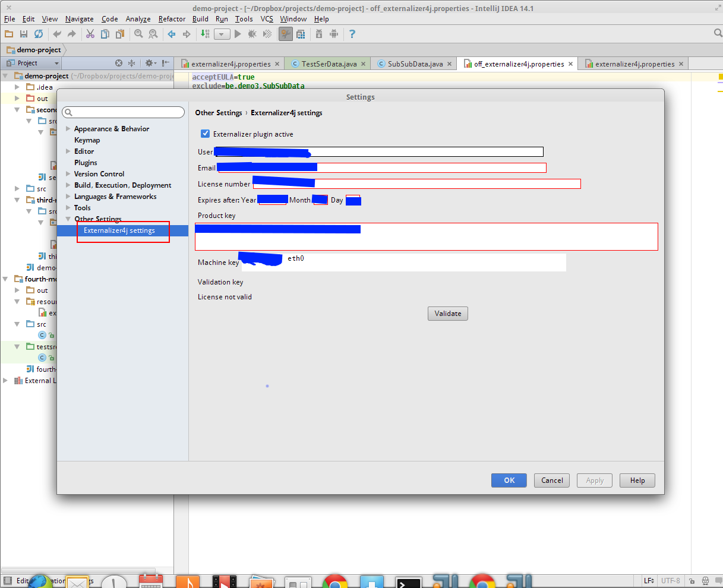Expand the .idea folder arrow
This screenshot has height=588, width=723.
pyautogui.click(x=17, y=87)
